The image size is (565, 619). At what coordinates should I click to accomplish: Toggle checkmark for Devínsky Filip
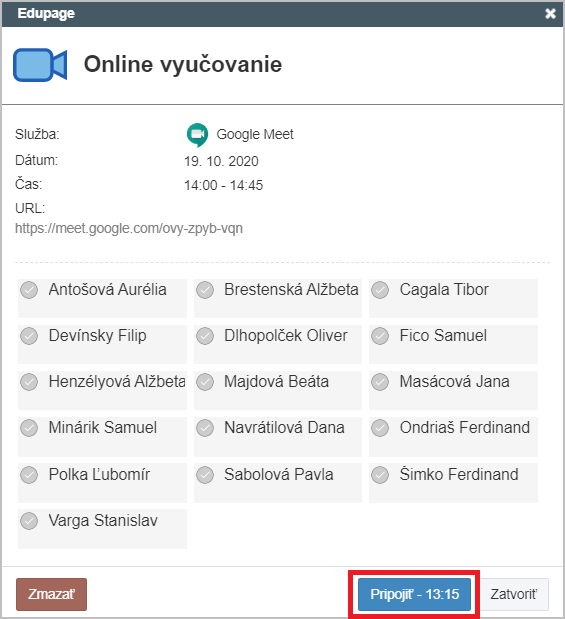pos(29,336)
